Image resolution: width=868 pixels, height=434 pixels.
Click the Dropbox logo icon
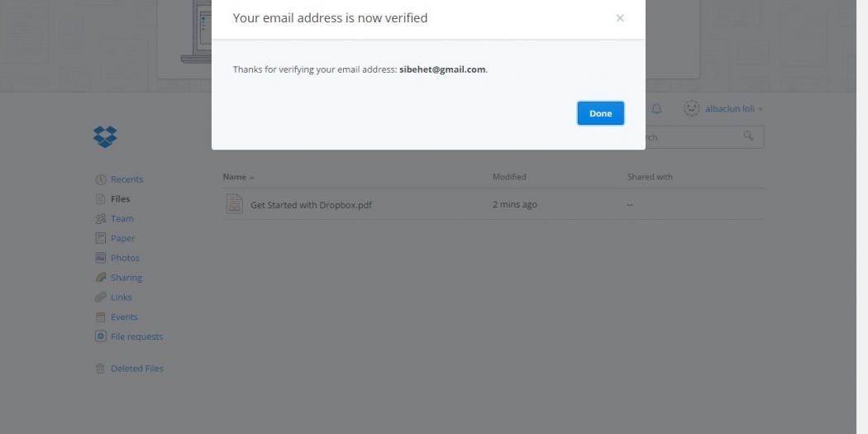point(105,136)
